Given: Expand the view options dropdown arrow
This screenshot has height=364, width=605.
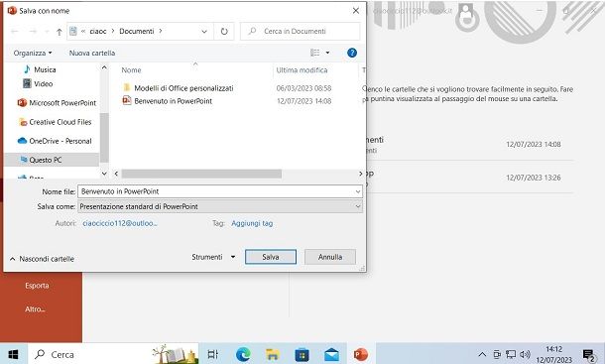Looking at the screenshot, I should (x=327, y=53).
